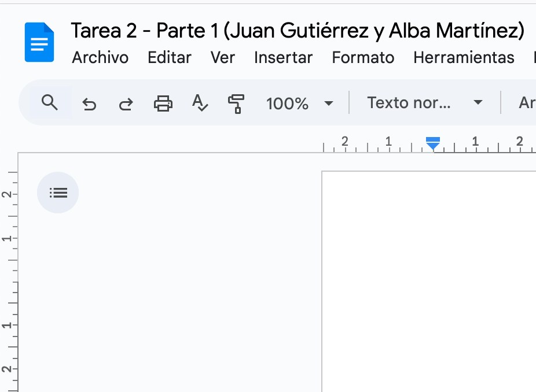This screenshot has width=536, height=392.
Task: Undo the last action
Action: click(x=89, y=103)
